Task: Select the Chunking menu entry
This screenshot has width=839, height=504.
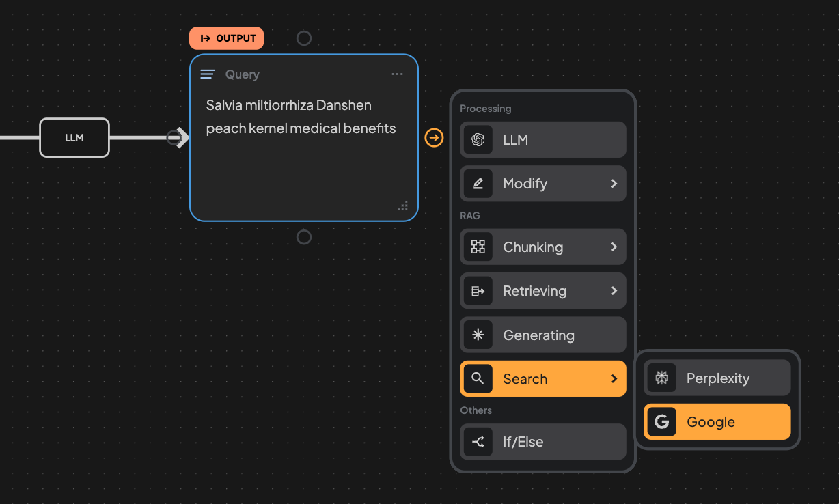Action: click(x=543, y=247)
